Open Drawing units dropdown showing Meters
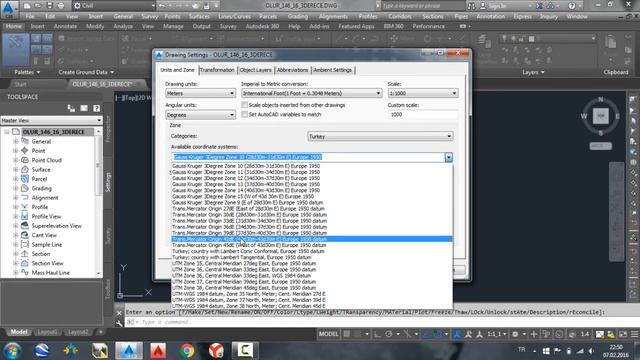640x360 pixels. (200, 93)
